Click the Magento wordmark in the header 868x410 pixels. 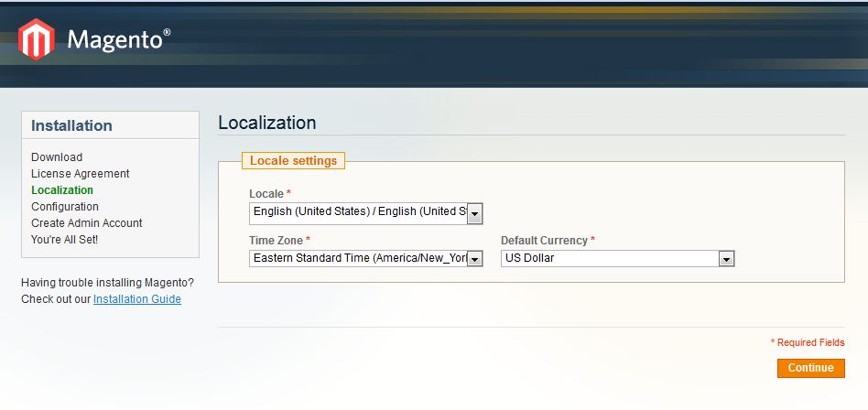pos(118,39)
